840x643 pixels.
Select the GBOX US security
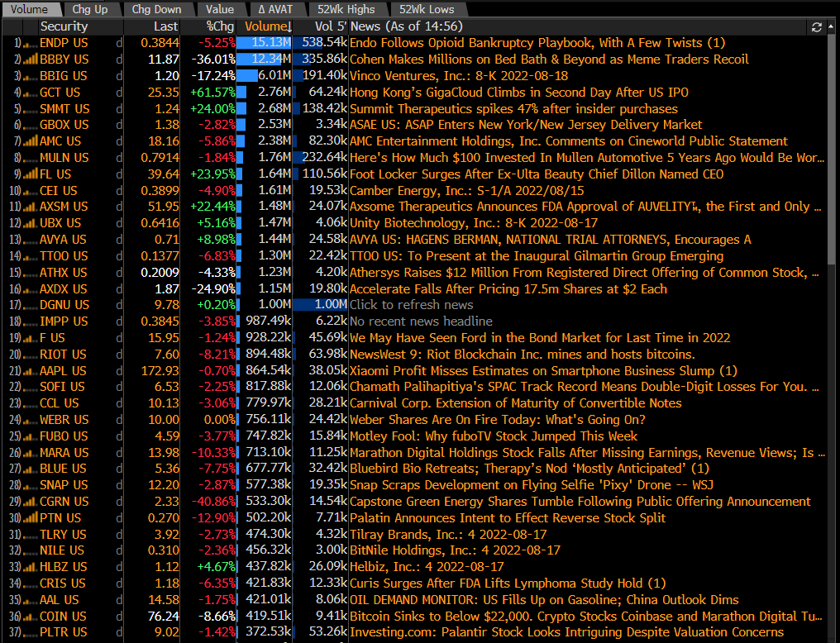pyautogui.click(x=64, y=125)
